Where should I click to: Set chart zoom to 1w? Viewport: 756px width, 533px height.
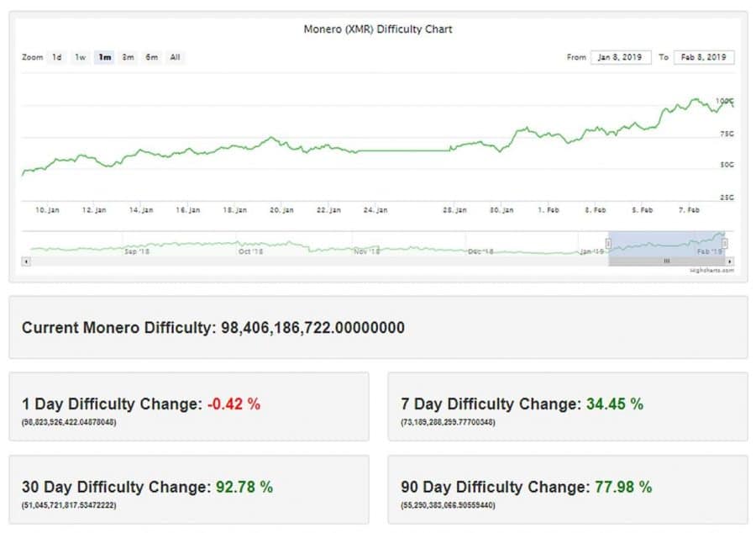(81, 57)
